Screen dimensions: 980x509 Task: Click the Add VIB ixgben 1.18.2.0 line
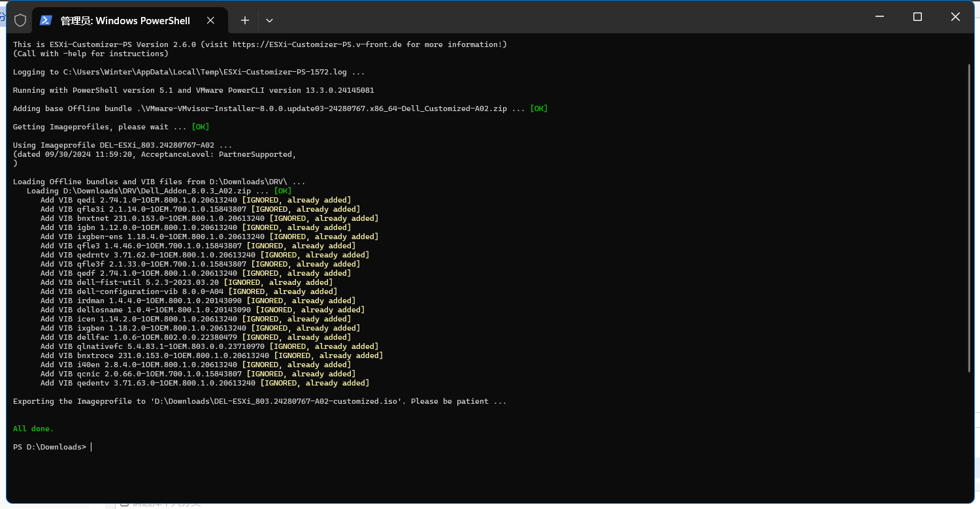[x=200, y=328]
